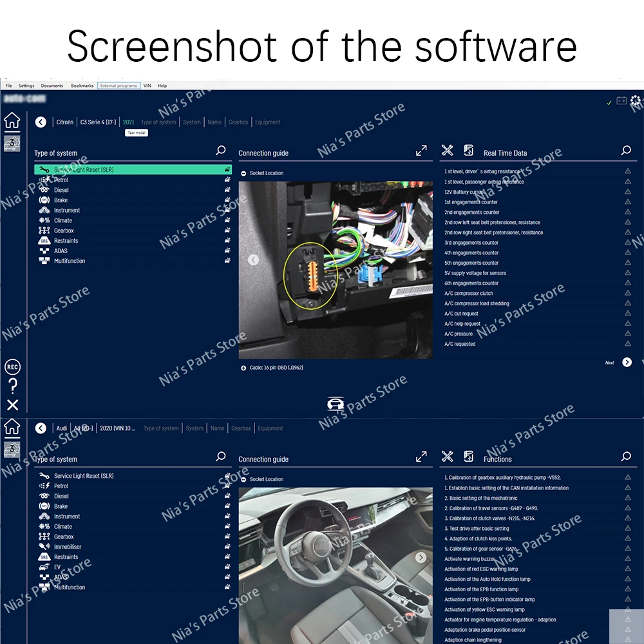The image size is (644, 644).
Task: Click the report icon beside Functions
Action: (469, 457)
